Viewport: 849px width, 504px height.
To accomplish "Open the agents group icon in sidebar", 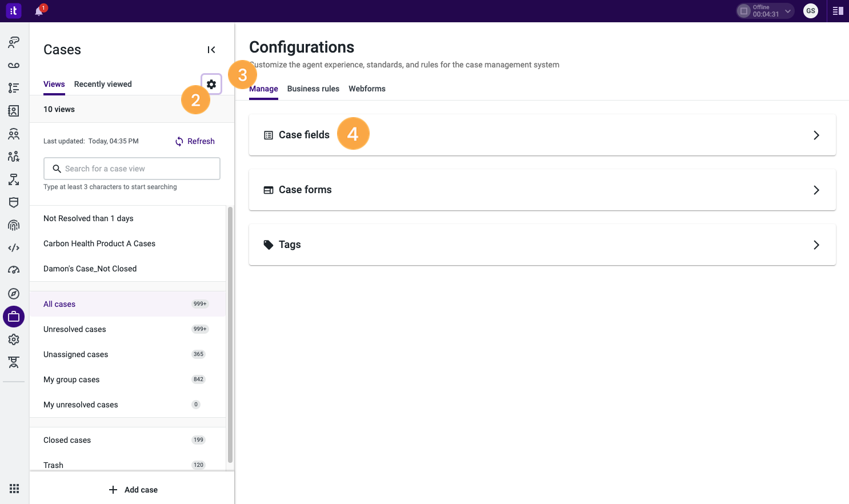I will 14,134.
